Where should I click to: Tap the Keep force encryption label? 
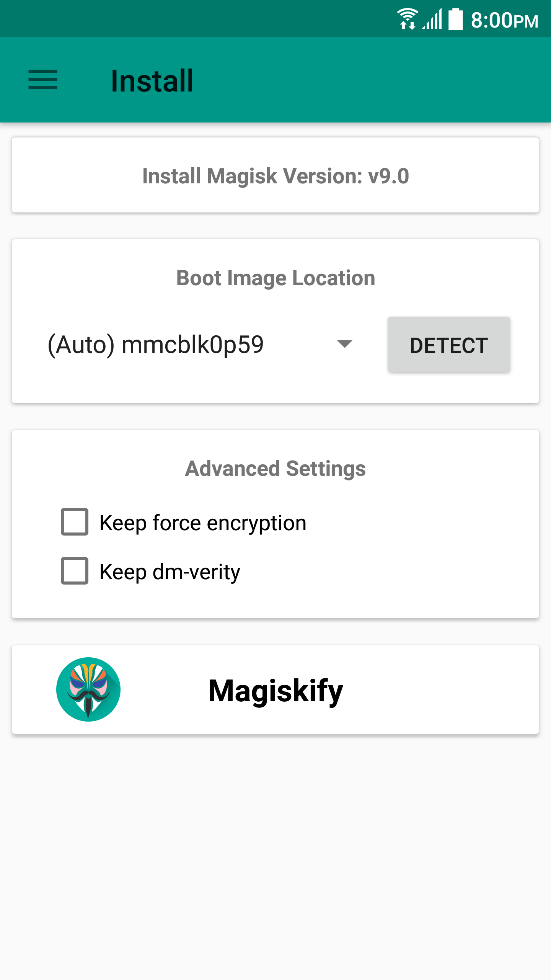pyautogui.click(x=203, y=523)
